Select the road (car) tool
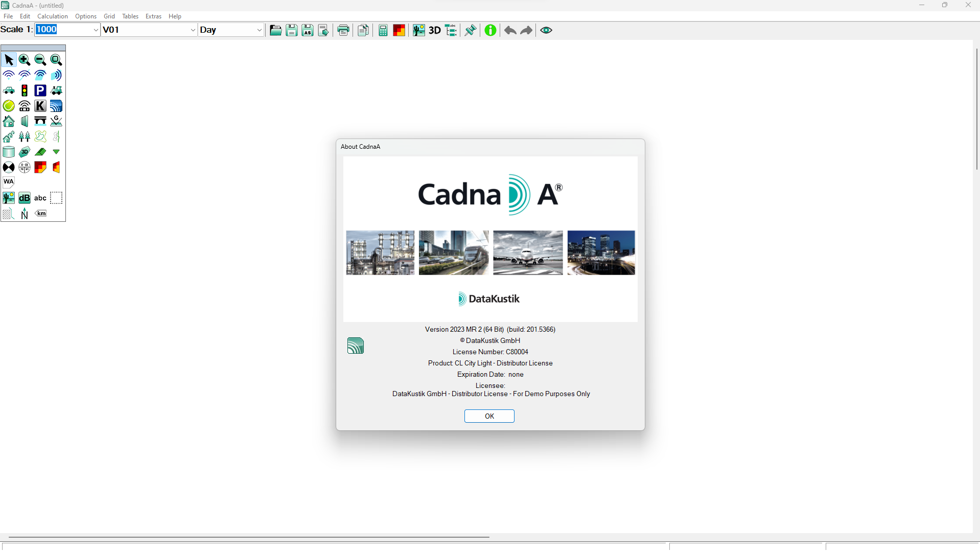Viewport: 980px width, 551px height. coord(9,90)
